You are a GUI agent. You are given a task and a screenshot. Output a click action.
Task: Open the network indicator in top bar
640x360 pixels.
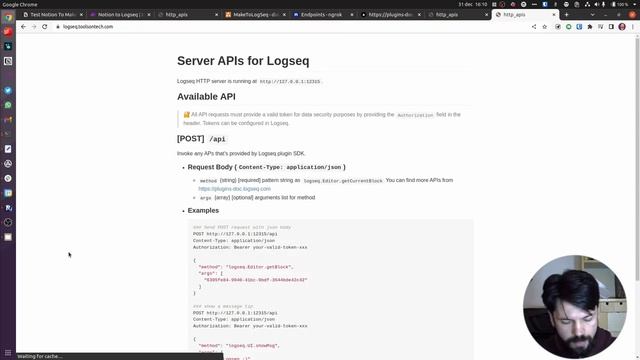pyautogui.click(x=587, y=4)
